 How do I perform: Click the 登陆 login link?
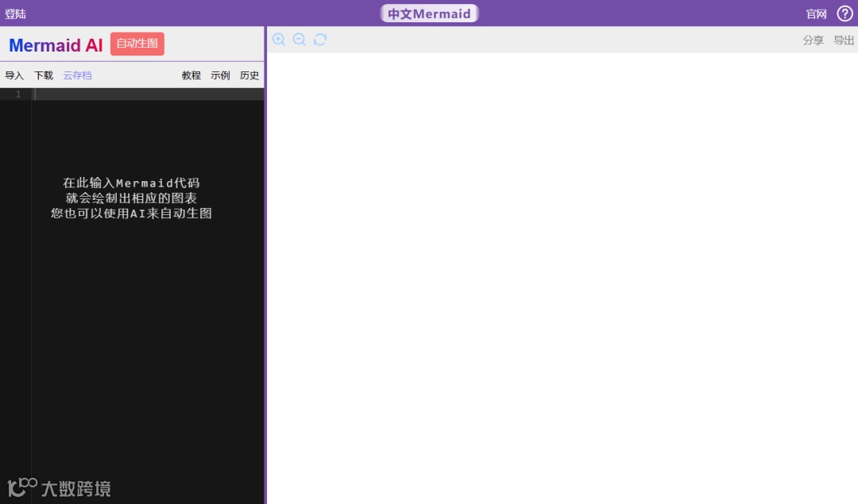click(x=15, y=14)
